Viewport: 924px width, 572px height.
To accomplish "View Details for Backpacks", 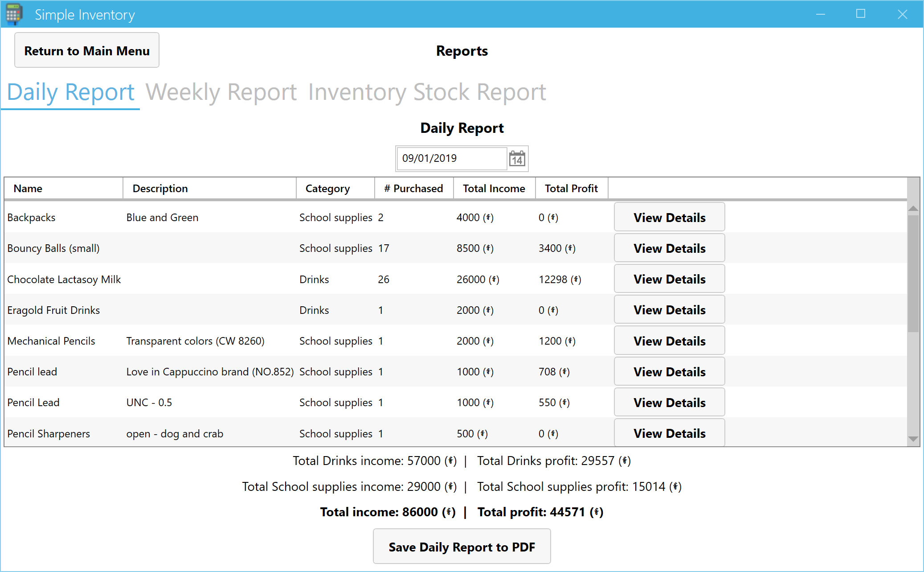I will 669,218.
